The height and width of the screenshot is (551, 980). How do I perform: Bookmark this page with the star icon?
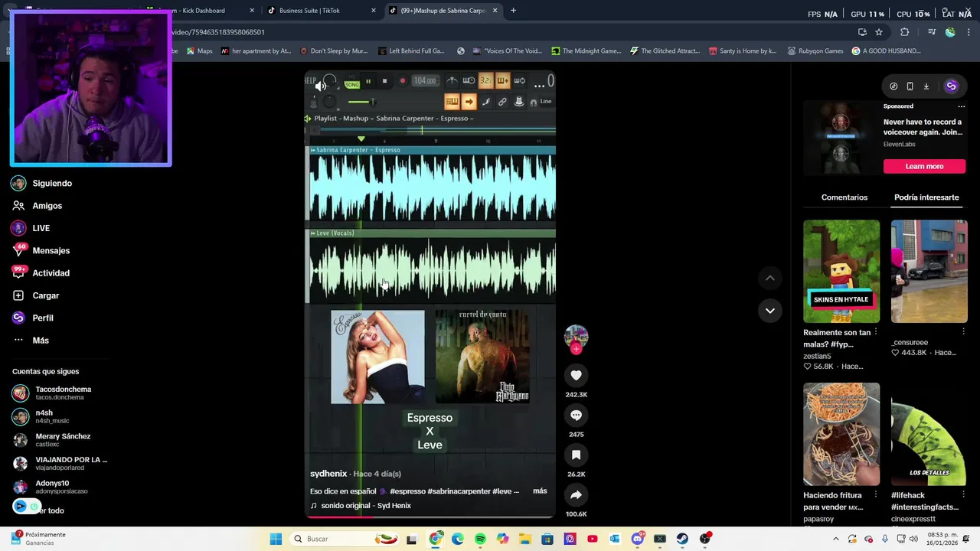879,32
